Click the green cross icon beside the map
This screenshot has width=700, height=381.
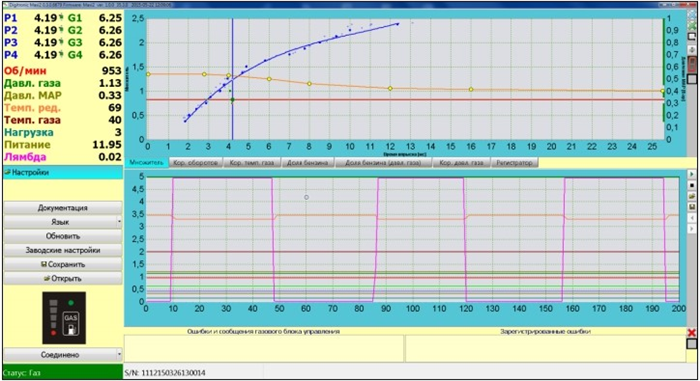click(x=692, y=25)
